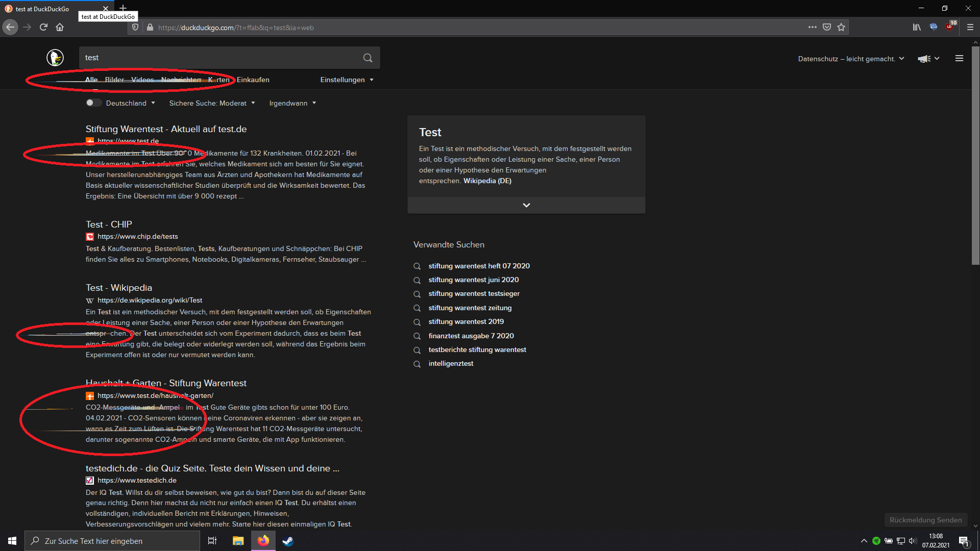The width and height of the screenshot is (980, 551).
Task: Search 'testberichte stiftung warentest'
Action: [477, 349]
